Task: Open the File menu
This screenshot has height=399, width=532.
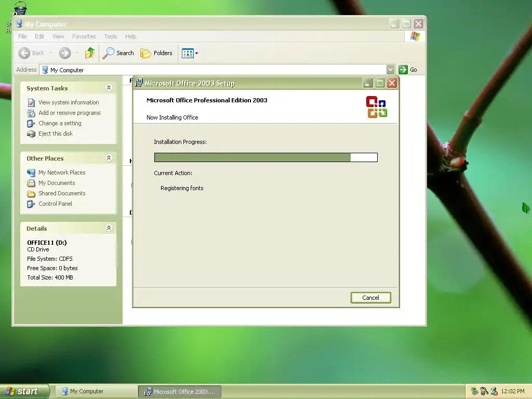Action: [22, 36]
